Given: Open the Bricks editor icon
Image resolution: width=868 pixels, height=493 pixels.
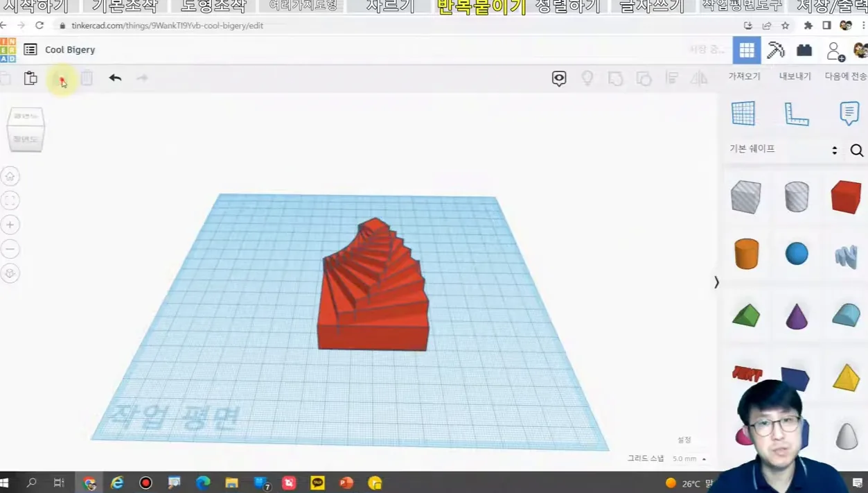Looking at the screenshot, I should (804, 50).
